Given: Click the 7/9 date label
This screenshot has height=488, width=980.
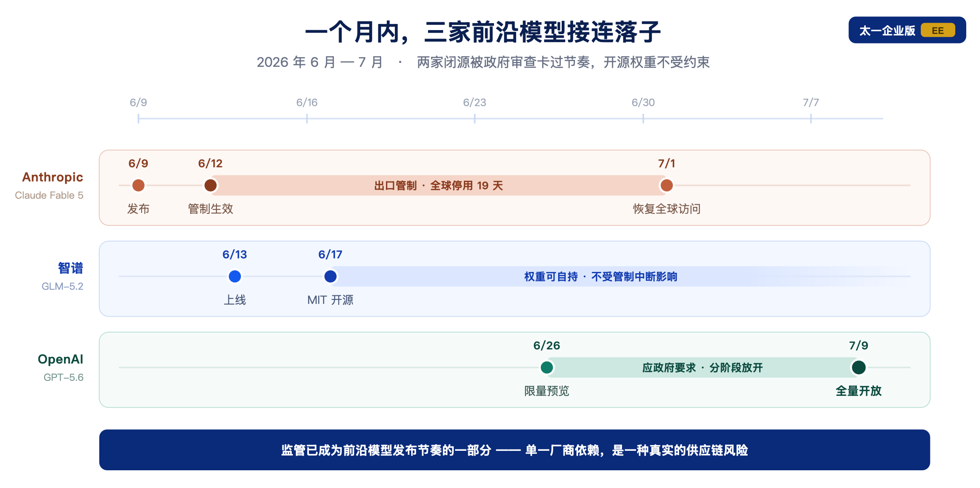Looking at the screenshot, I should click(x=858, y=345).
